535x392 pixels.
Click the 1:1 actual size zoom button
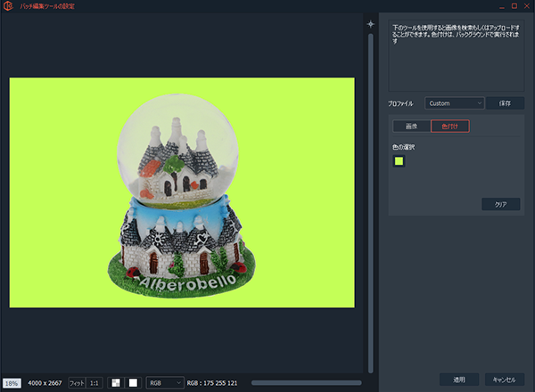tap(94, 382)
